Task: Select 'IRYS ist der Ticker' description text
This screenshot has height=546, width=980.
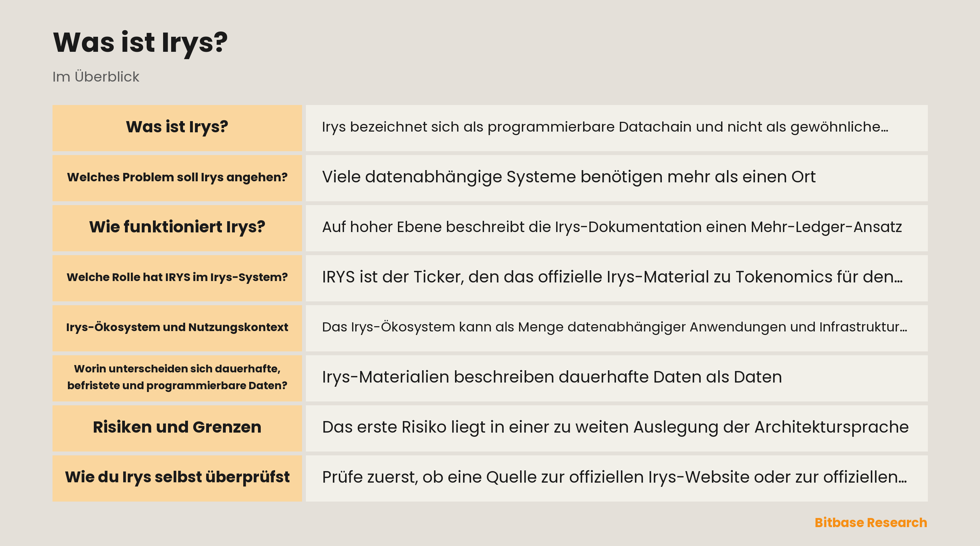Action: (x=393, y=277)
